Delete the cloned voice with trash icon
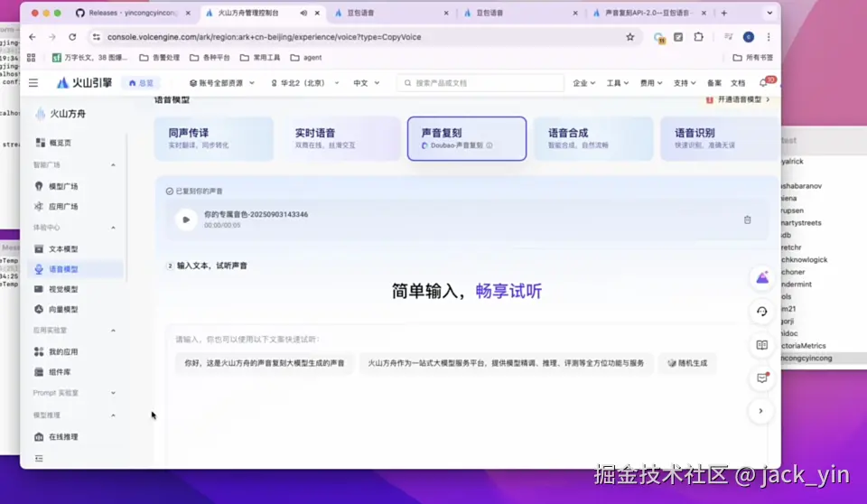The width and height of the screenshot is (867, 504). [x=747, y=219]
